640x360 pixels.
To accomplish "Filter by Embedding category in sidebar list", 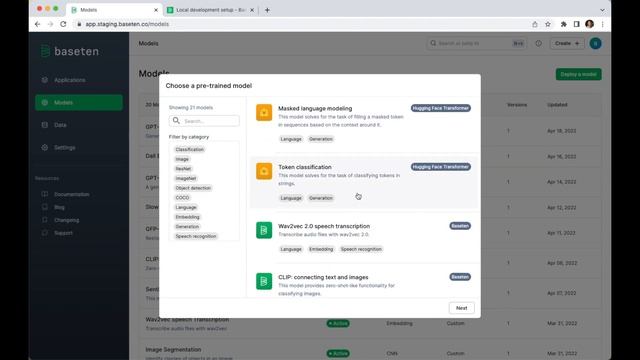I will click(187, 217).
